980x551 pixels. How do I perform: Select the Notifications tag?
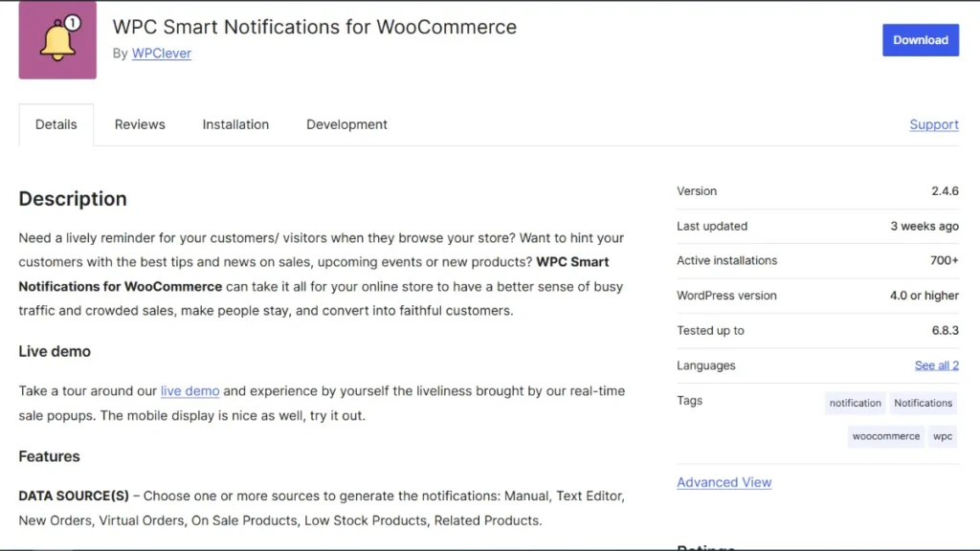click(x=923, y=403)
